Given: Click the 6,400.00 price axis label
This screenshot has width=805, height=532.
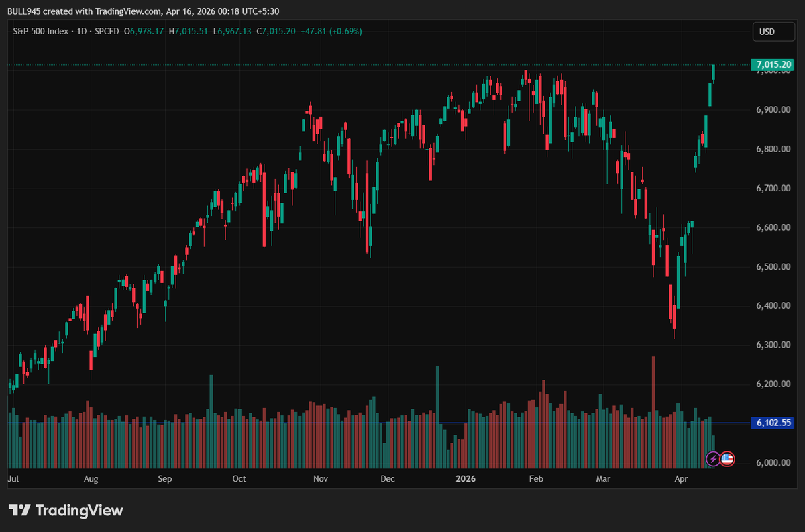Looking at the screenshot, I should tap(773, 306).
